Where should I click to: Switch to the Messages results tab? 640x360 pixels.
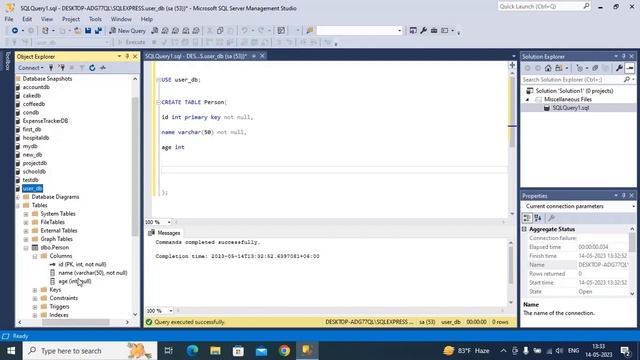coord(164,233)
